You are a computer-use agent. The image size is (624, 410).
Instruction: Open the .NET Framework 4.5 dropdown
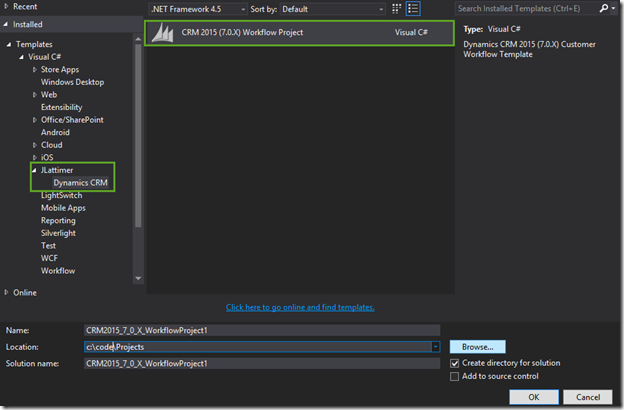pos(198,9)
